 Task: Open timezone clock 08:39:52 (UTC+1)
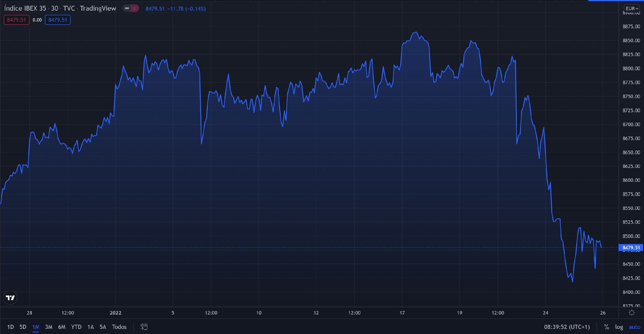point(567,327)
